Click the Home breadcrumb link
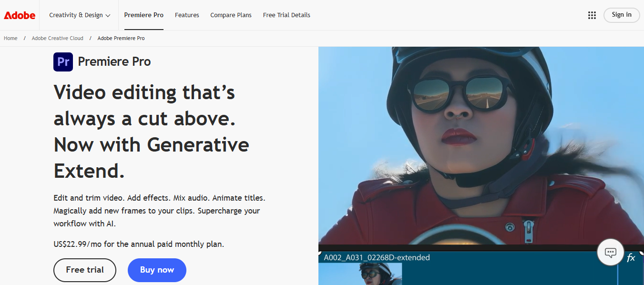 [x=10, y=38]
